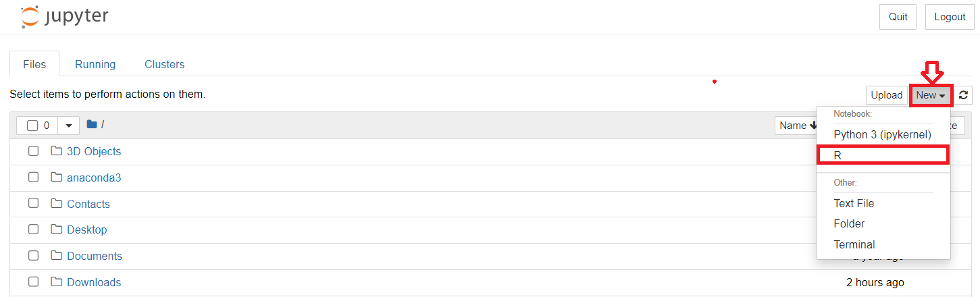Image resolution: width=980 pixels, height=297 pixels.
Task: Switch to the Running tab
Action: [x=95, y=64]
